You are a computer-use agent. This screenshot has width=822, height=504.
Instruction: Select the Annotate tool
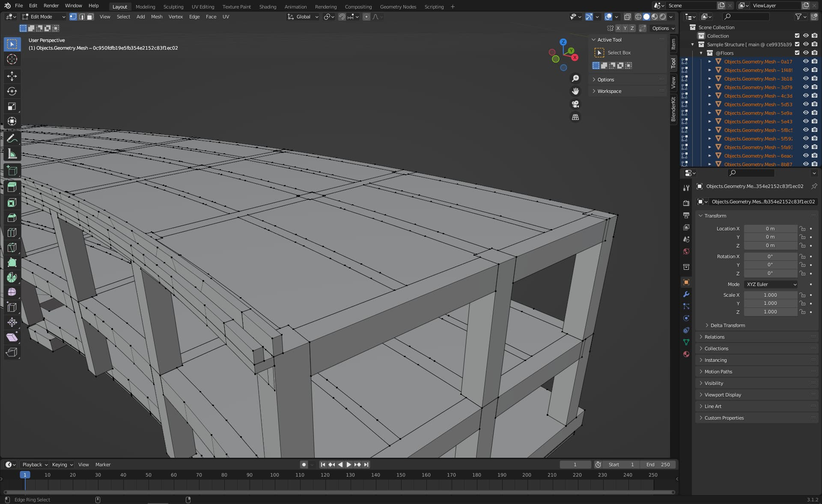(12, 138)
